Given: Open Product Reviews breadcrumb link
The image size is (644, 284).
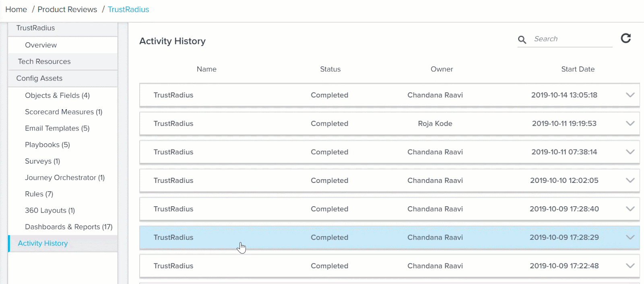Looking at the screenshot, I should point(67,9).
